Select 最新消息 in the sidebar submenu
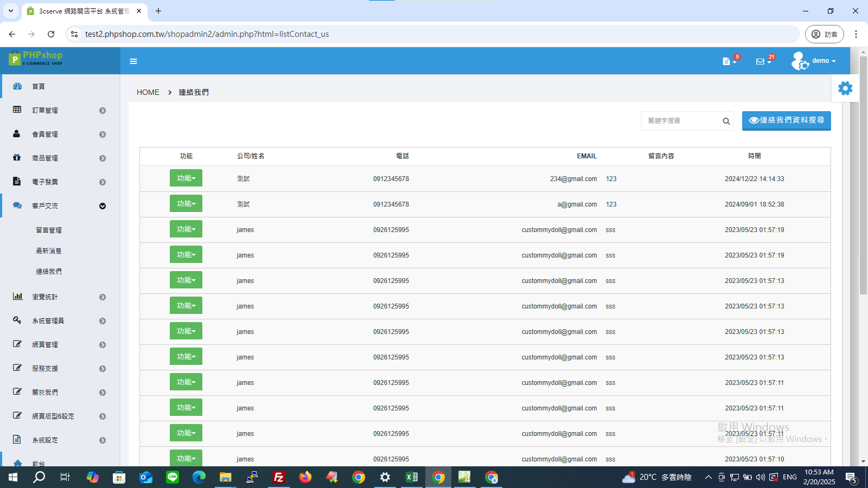This screenshot has width=868, height=488. 49,251
